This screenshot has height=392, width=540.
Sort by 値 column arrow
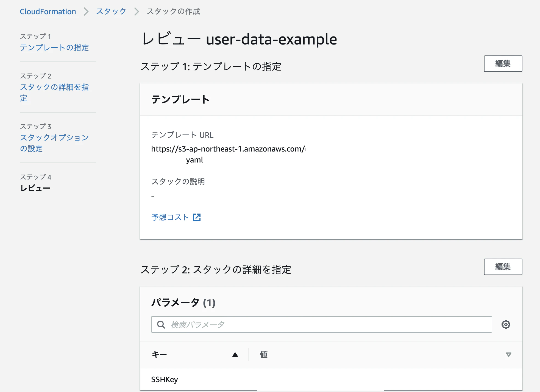click(x=509, y=355)
